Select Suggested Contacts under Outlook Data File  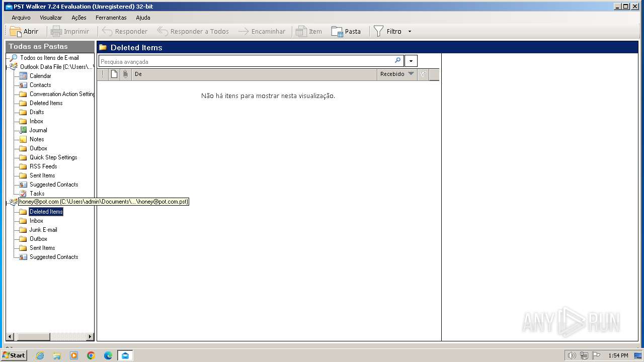click(54, 185)
